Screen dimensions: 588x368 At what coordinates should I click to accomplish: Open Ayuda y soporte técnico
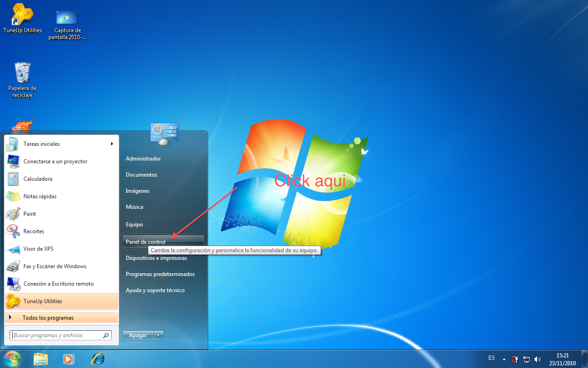click(163, 290)
